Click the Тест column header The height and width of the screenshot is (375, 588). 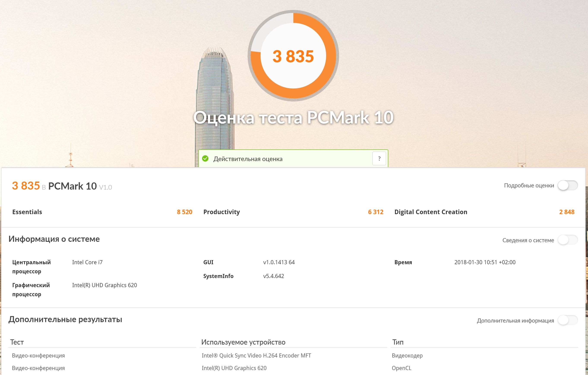pyautogui.click(x=17, y=342)
